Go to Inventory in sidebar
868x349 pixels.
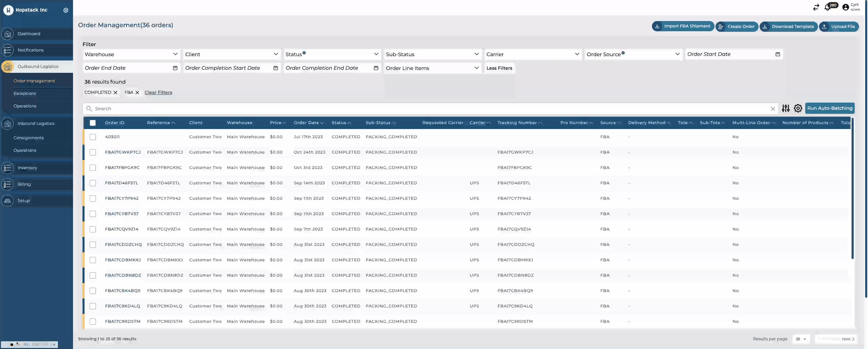[x=27, y=168]
